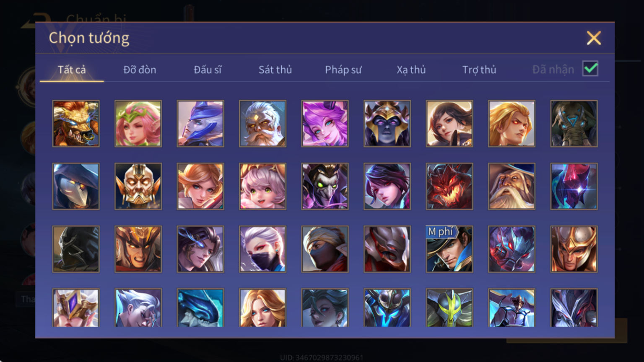Pick the green-eyed dark jester hero
The height and width of the screenshot is (362, 644).
point(325,186)
